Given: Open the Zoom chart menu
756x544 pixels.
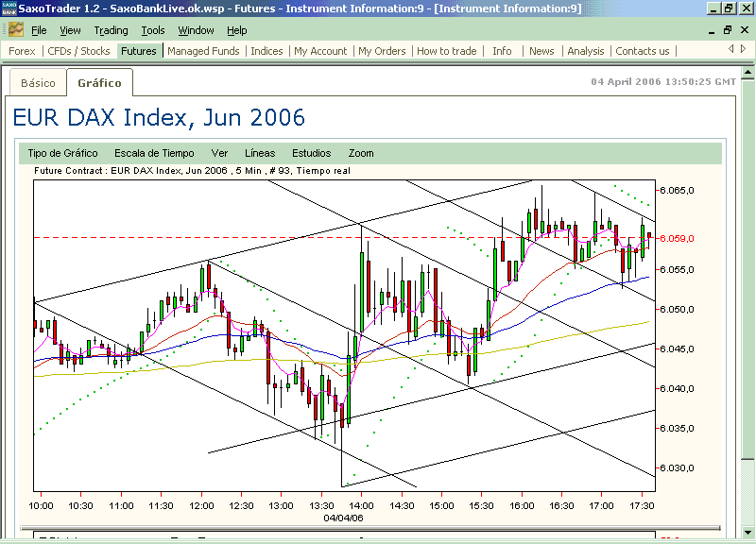Looking at the screenshot, I should pyautogui.click(x=361, y=153).
